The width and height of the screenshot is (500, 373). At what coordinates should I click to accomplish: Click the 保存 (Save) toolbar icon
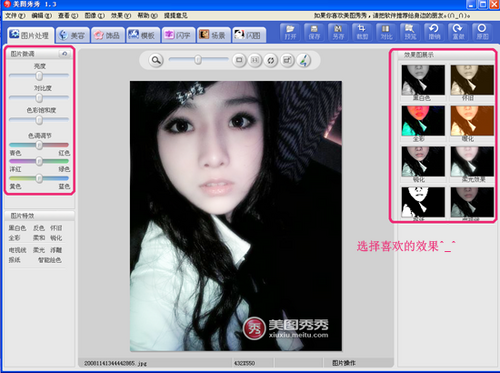tap(314, 32)
